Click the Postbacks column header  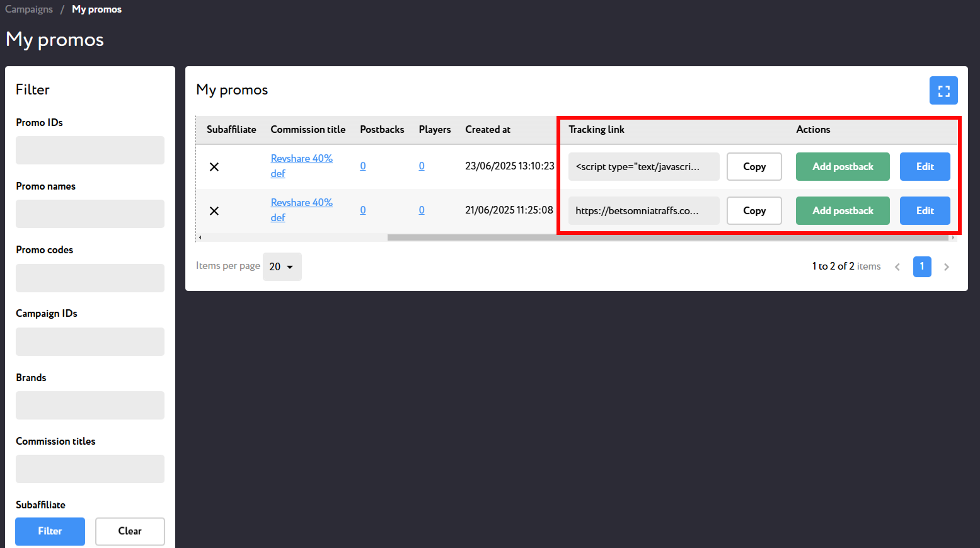click(382, 129)
